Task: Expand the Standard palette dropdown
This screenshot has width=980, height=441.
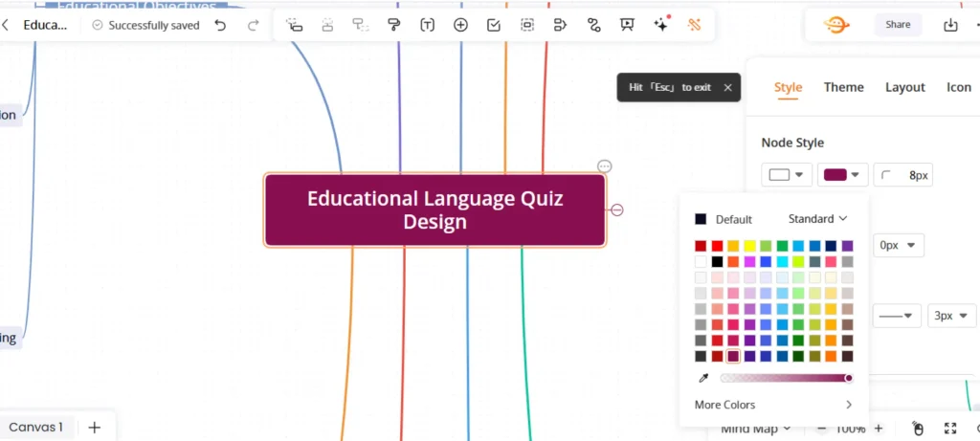Action: tap(817, 219)
